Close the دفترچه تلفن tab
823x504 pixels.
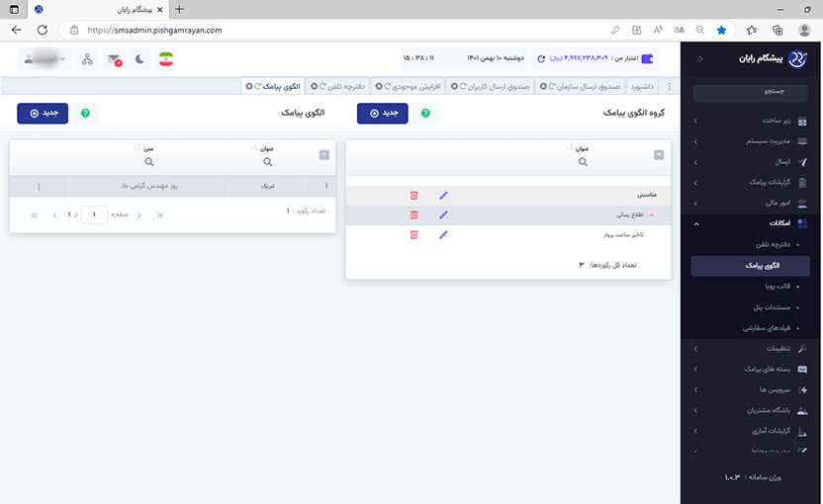point(314,87)
